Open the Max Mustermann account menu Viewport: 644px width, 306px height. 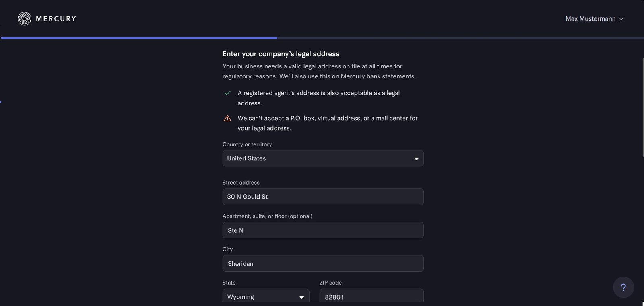[x=590, y=19]
